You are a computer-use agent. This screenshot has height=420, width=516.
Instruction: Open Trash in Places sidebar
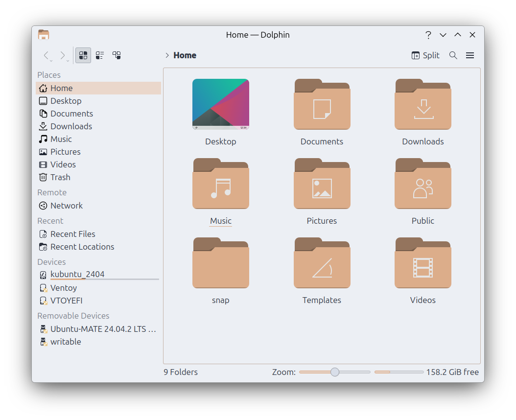click(60, 177)
